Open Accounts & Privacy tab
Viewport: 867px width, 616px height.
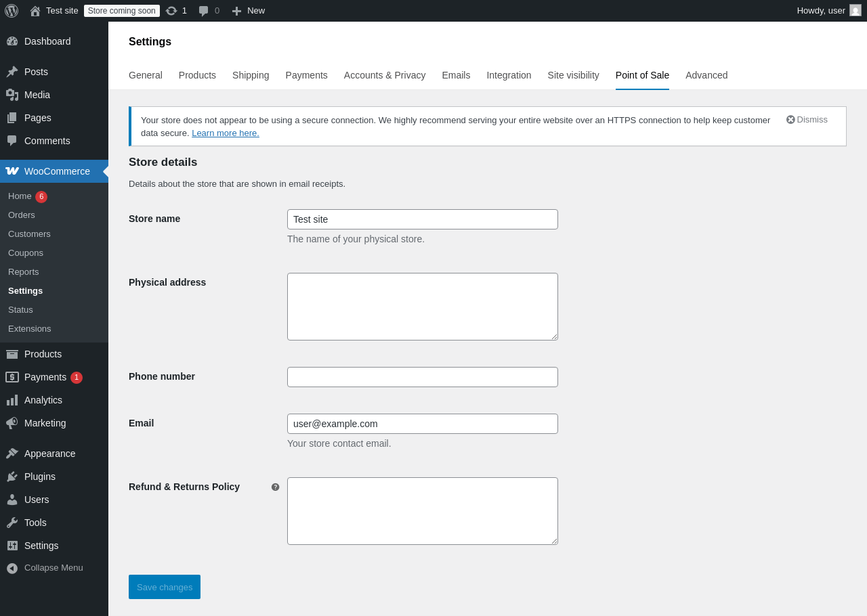[385, 75]
